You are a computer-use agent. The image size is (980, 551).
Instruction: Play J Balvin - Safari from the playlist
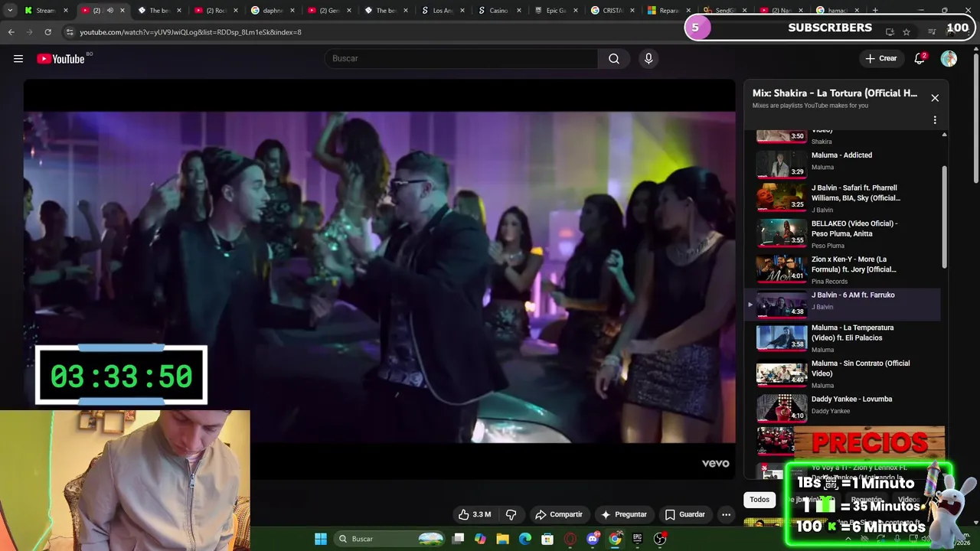click(x=842, y=198)
